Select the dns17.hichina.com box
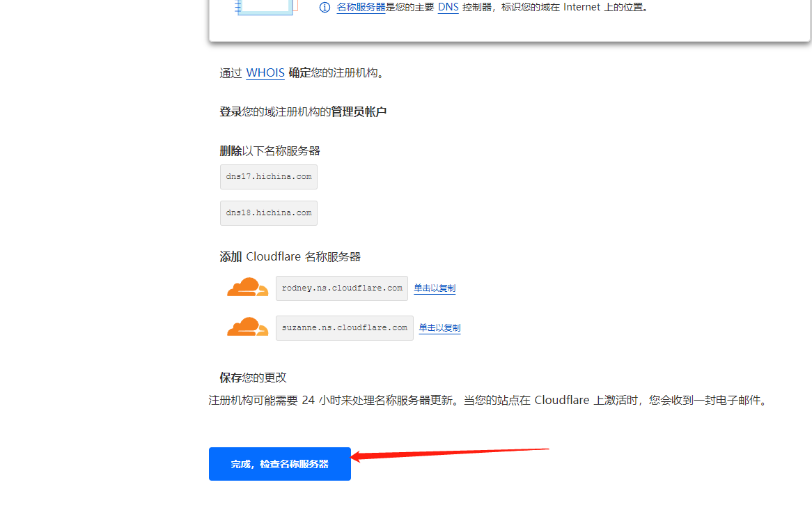 (x=269, y=177)
